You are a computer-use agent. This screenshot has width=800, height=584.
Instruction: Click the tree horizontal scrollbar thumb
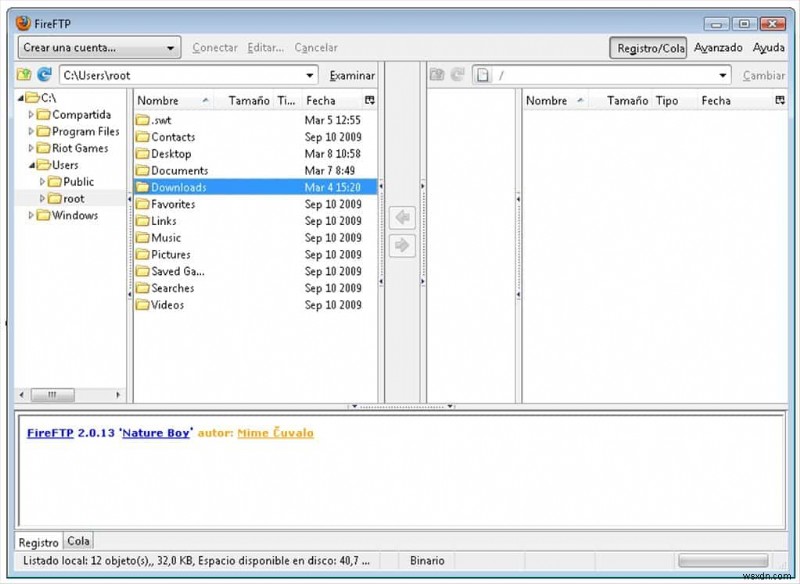pyautogui.click(x=53, y=394)
